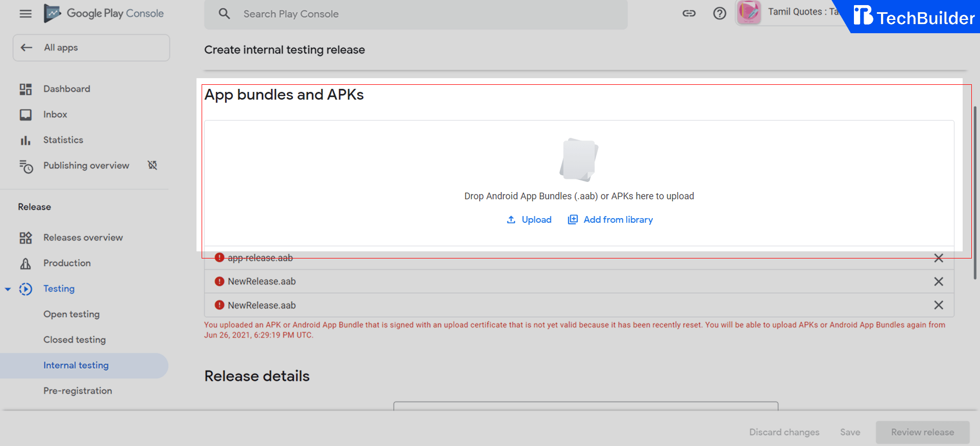980x446 pixels.
Task: Click the Tamil Quotes app icon
Action: pos(749,12)
